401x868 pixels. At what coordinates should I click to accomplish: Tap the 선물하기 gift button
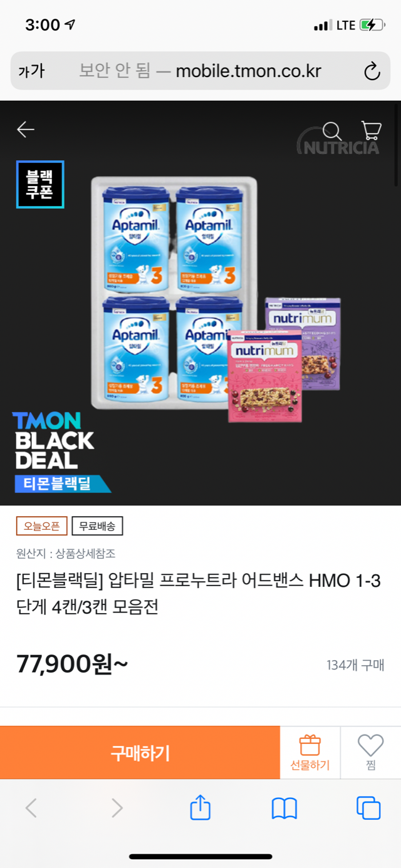(310, 753)
